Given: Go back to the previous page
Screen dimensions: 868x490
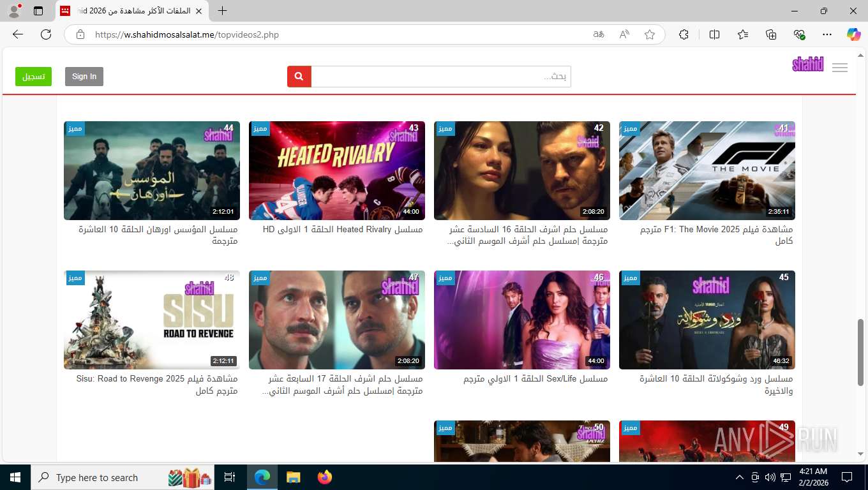Looking at the screenshot, I should [18, 34].
